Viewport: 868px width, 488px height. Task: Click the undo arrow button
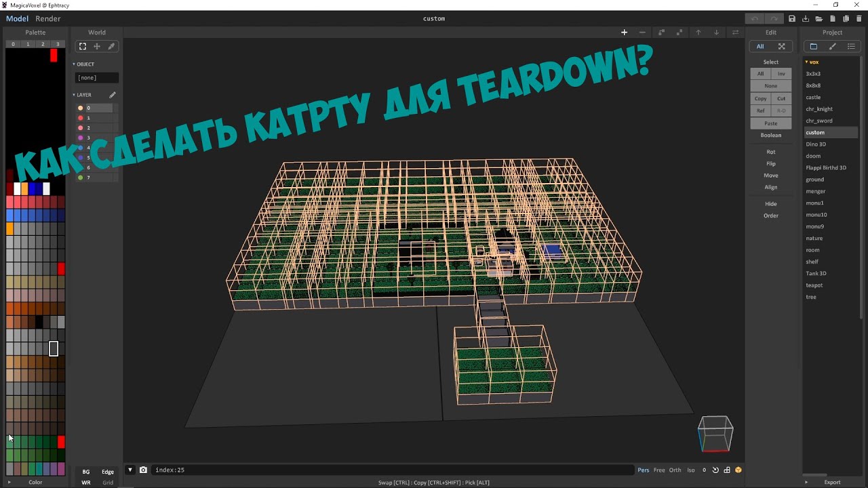pos(754,19)
